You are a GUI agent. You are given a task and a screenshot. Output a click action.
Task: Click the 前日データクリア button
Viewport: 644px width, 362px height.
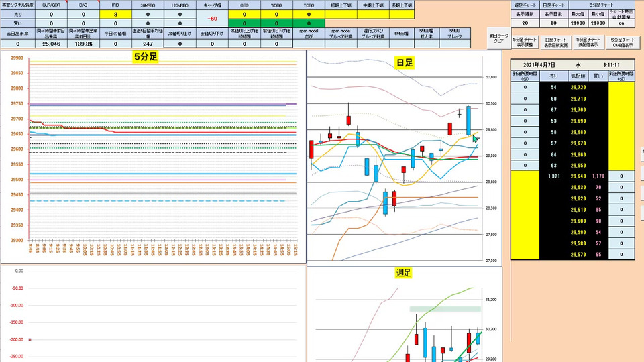499,39
